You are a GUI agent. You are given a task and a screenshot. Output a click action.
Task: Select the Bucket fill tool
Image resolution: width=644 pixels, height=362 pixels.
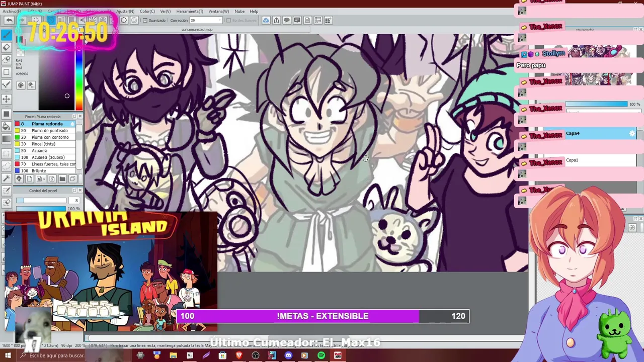tap(7, 126)
